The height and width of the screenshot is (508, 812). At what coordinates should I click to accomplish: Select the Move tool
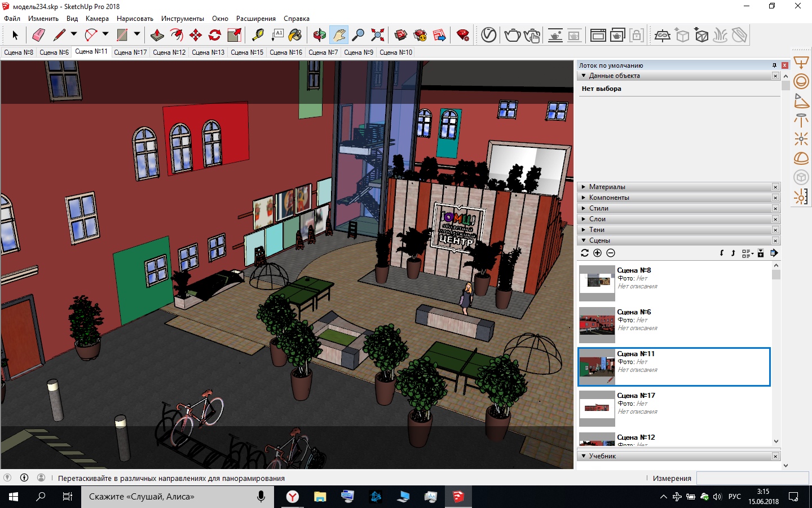click(x=196, y=35)
